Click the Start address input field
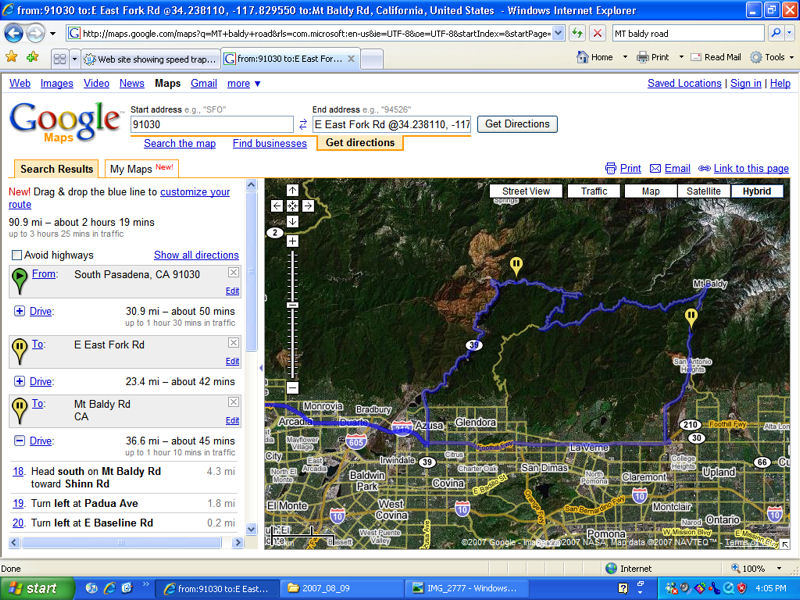This screenshot has width=800, height=600. pyautogui.click(x=212, y=124)
